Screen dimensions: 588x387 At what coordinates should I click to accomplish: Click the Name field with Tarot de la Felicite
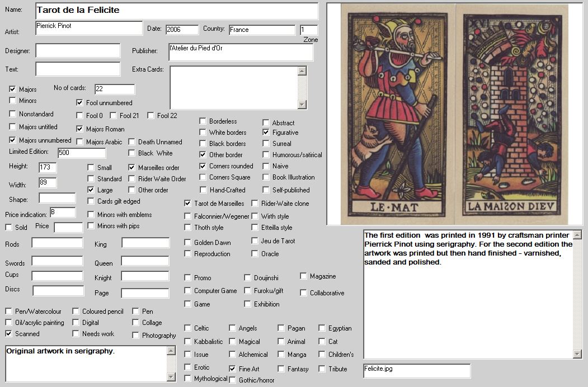click(176, 11)
